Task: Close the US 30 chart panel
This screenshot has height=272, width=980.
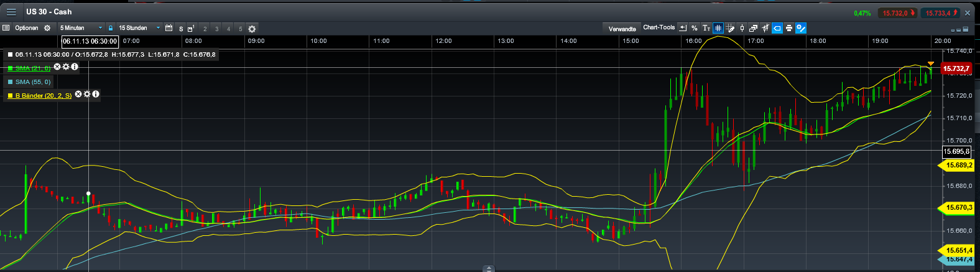Action: tap(968, 12)
